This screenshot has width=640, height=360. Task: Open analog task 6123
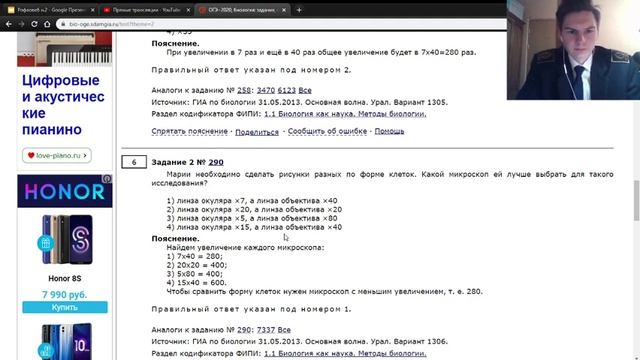pos(287,90)
